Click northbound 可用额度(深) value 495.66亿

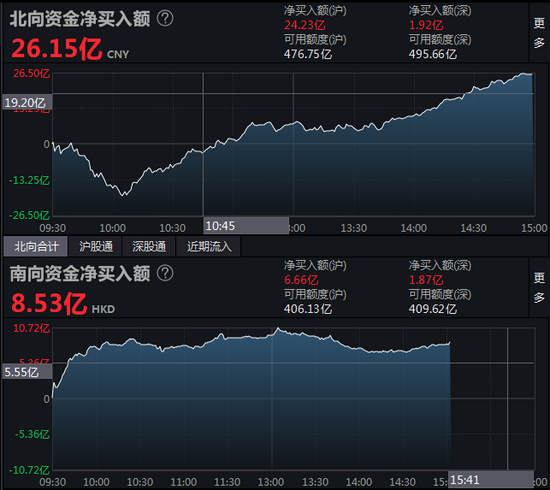click(x=432, y=54)
